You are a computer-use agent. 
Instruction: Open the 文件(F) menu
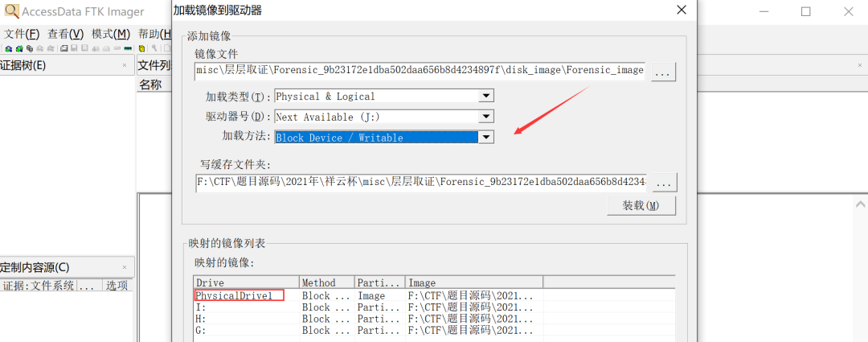click(x=23, y=33)
